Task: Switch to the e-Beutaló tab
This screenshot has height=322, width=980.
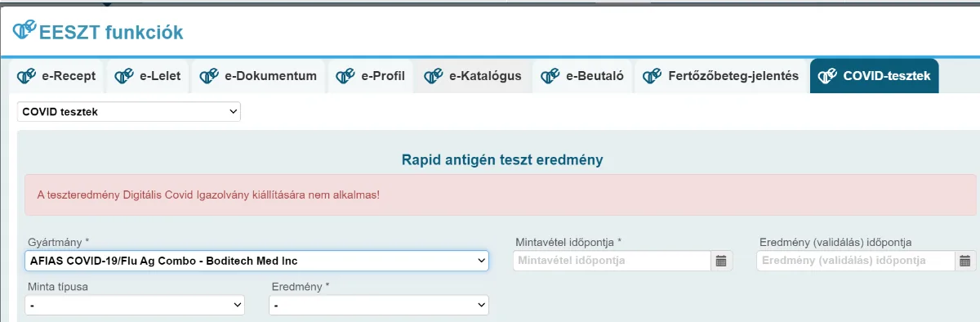Action: click(583, 76)
